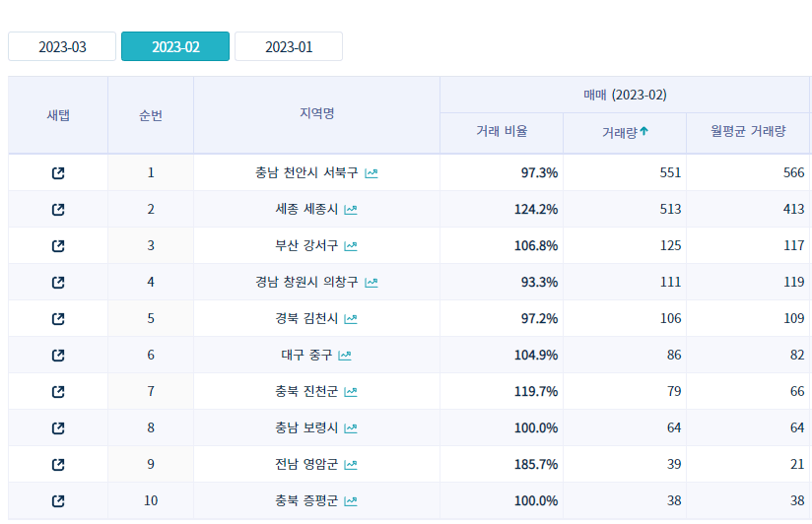
Task: Show chart icon next to 전남 영암군
Action: pos(351,465)
